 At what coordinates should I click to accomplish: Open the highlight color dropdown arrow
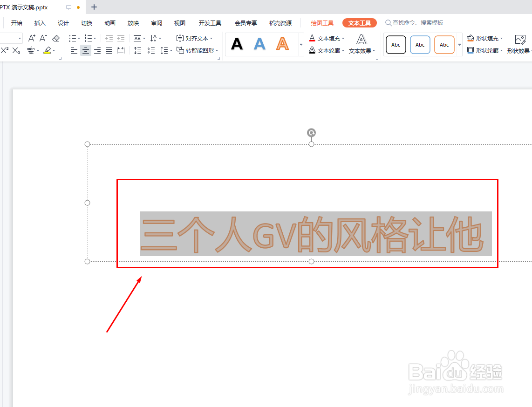point(54,51)
